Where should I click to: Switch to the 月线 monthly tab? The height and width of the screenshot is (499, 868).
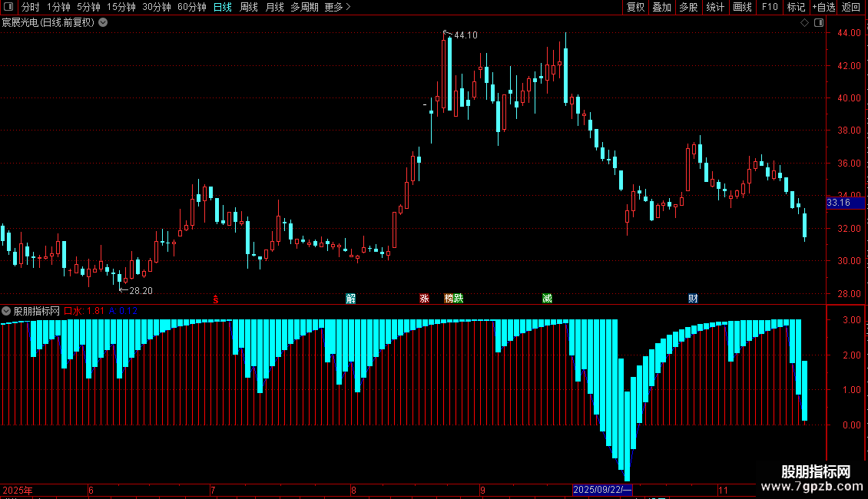(274, 7)
